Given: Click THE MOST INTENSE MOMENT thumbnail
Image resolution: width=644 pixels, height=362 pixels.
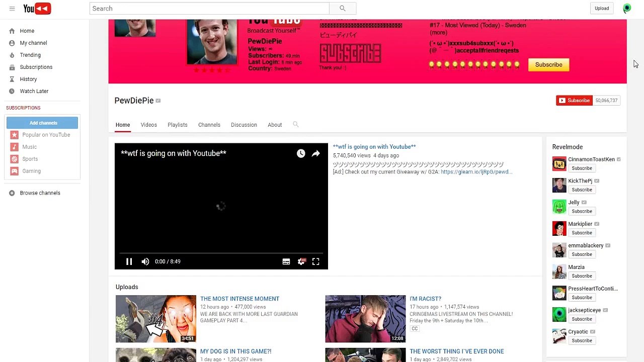Looking at the screenshot, I should 156,319.
